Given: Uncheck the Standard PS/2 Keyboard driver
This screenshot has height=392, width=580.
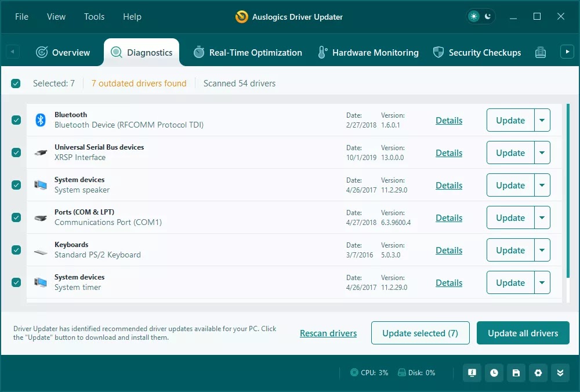Looking at the screenshot, I should pyautogui.click(x=16, y=250).
